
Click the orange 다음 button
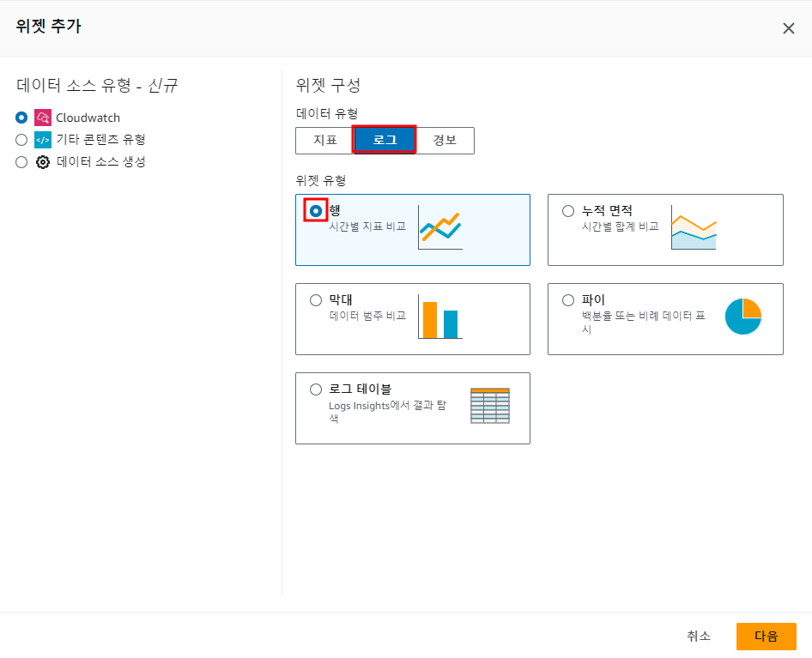(x=766, y=637)
